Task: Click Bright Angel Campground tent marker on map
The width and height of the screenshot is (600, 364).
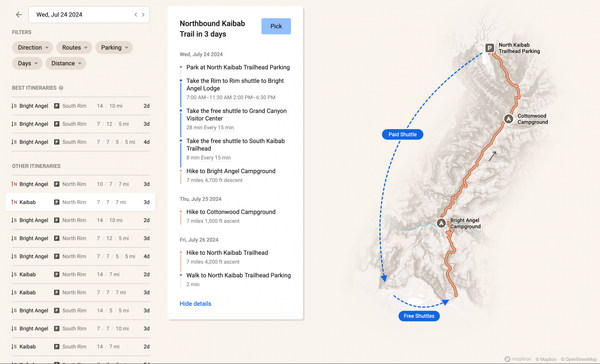Action: tap(441, 223)
